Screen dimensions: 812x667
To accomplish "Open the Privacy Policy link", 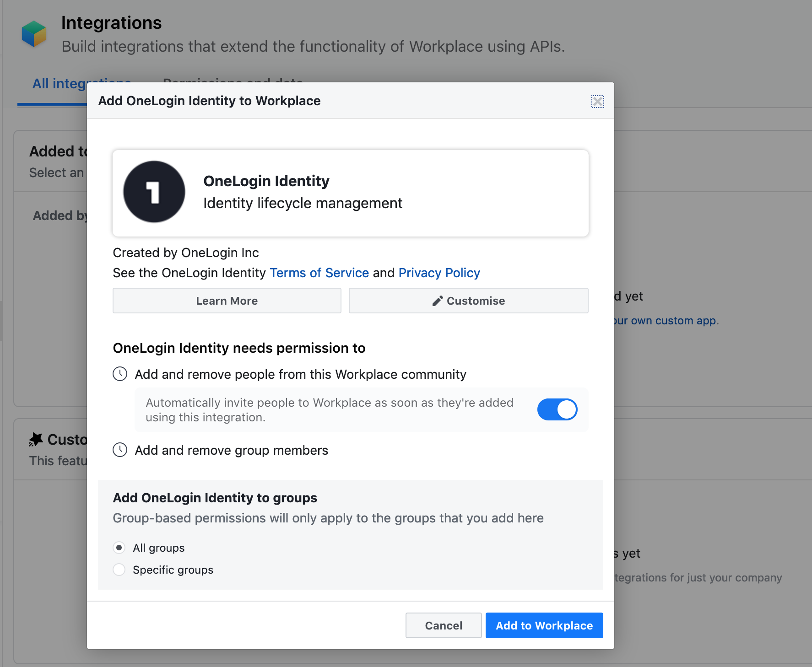I will (439, 273).
